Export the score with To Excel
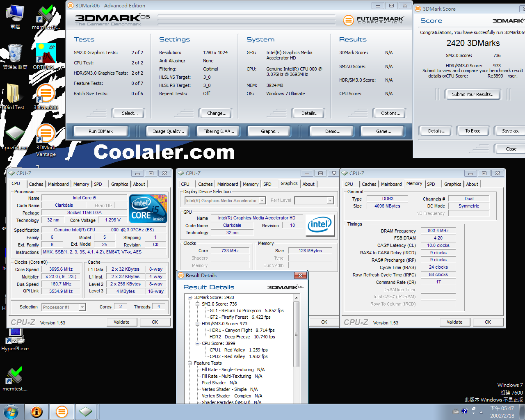 tap(473, 131)
